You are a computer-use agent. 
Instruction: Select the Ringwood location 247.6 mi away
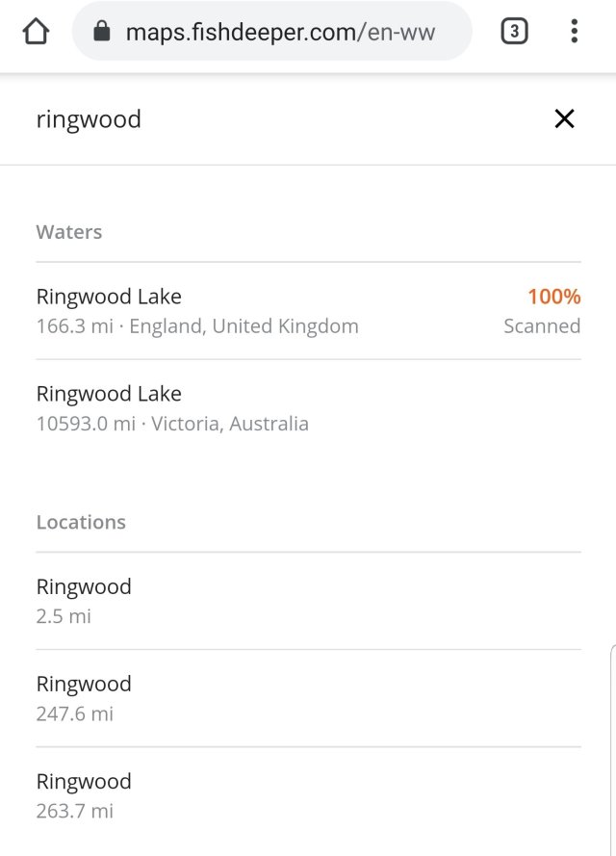click(x=84, y=684)
